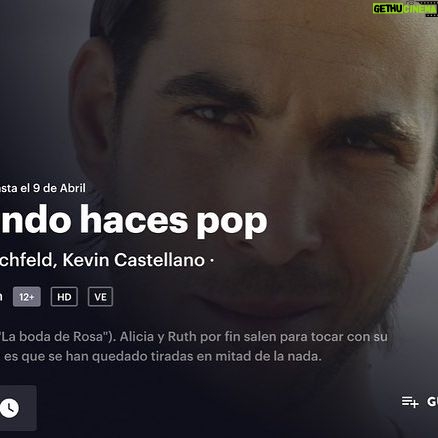Select the 12+ age rating badge
The width and height of the screenshot is (438, 438).
[27, 297]
